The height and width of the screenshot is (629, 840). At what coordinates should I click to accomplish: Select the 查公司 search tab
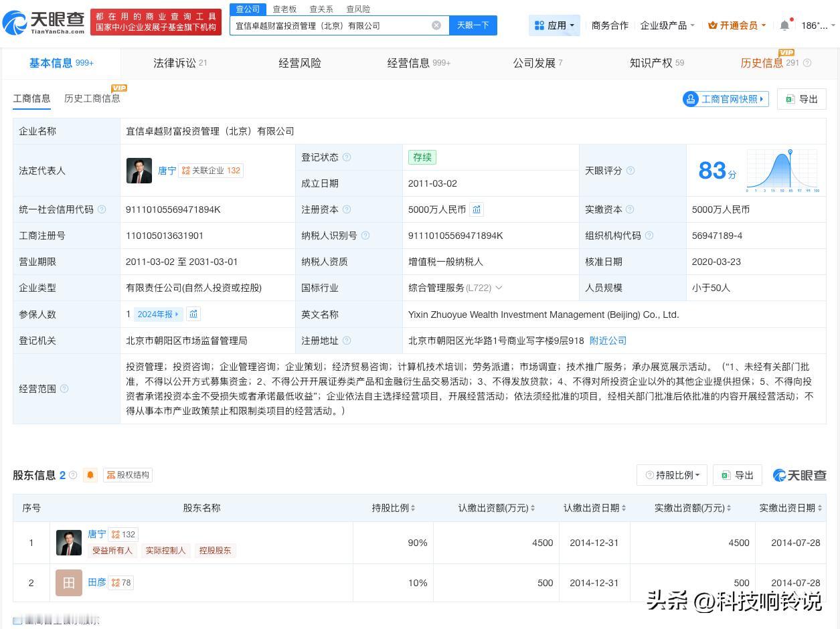point(248,9)
